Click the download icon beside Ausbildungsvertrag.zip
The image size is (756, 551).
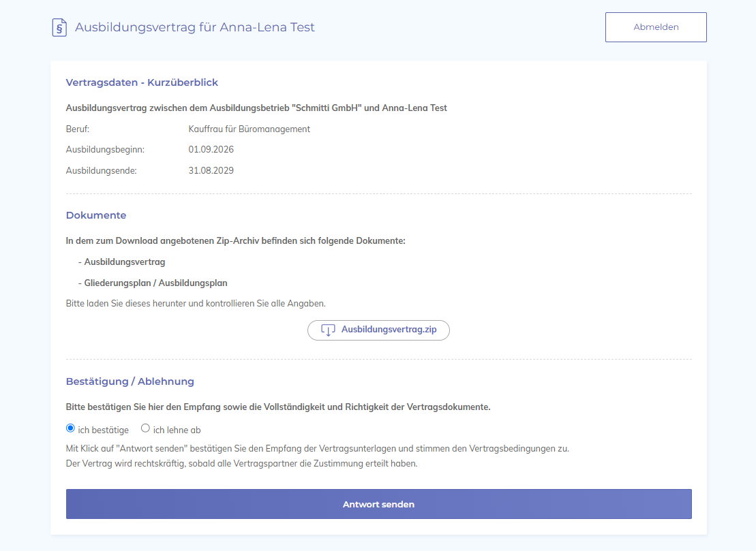[x=328, y=330]
